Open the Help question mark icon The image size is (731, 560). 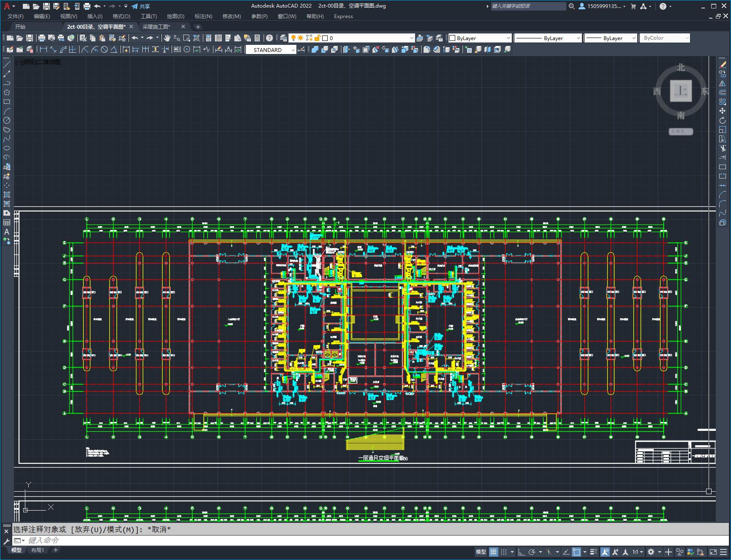pyautogui.click(x=269, y=38)
